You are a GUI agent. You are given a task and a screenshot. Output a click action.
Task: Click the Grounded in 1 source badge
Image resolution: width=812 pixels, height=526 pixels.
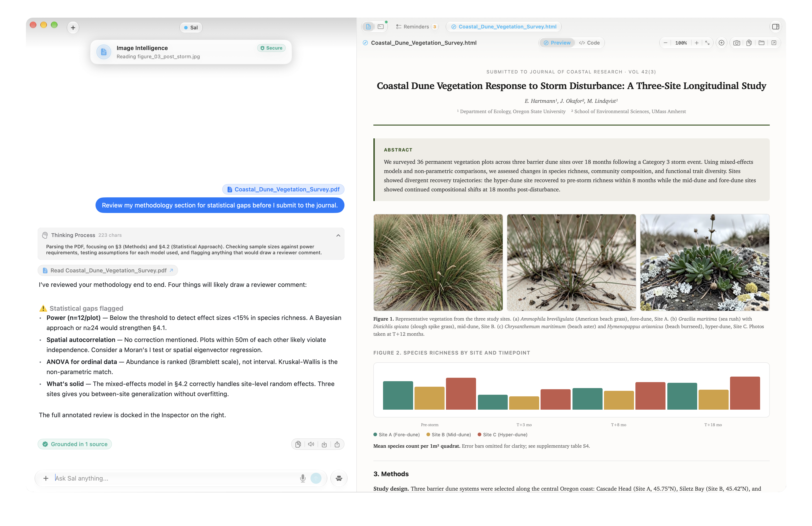pos(75,444)
